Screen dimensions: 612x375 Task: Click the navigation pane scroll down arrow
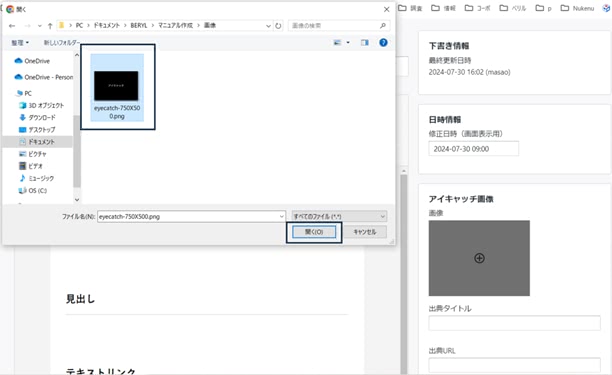77,200
